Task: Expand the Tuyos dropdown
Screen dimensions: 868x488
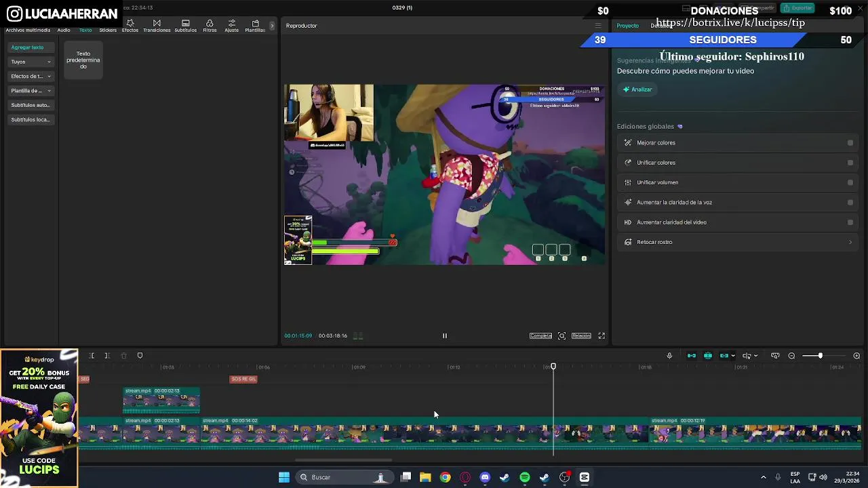Action: (x=31, y=62)
